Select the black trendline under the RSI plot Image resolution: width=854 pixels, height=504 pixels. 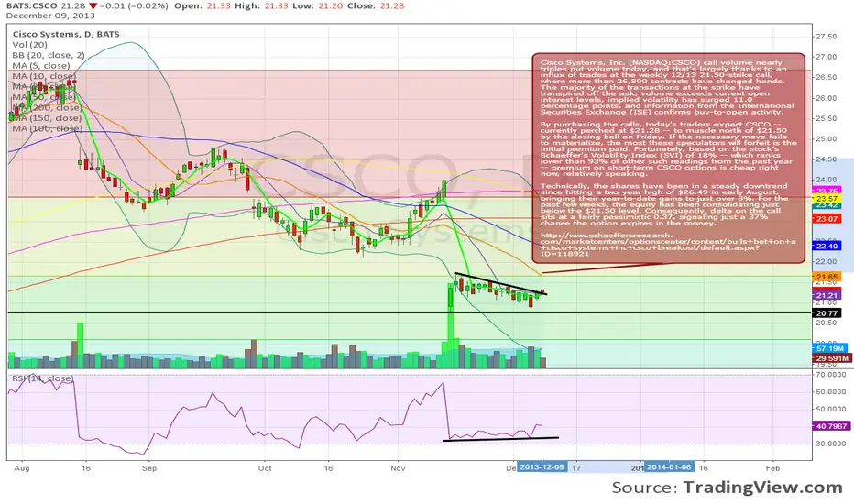pos(501,439)
